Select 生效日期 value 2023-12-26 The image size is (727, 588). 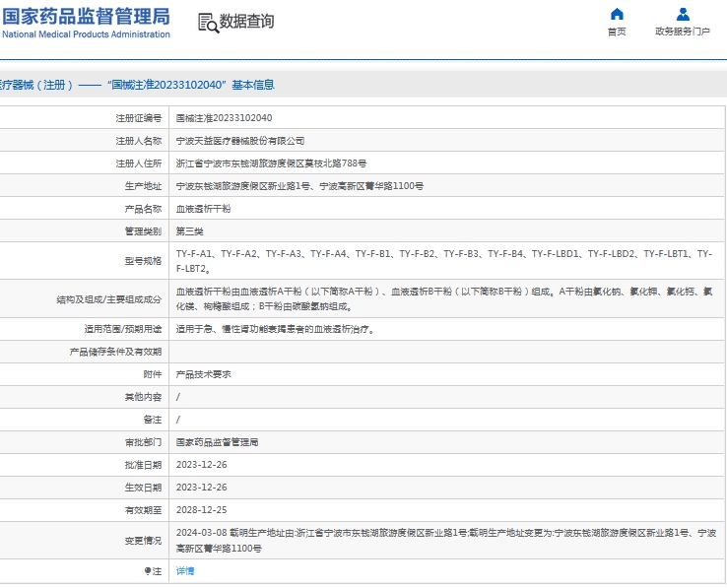[x=202, y=488]
